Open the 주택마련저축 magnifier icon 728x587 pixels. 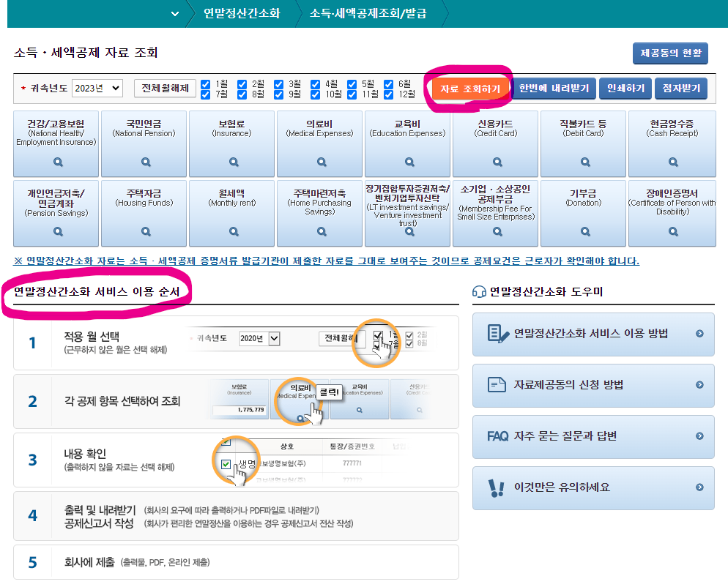pyautogui.click(x=322, y=231)
